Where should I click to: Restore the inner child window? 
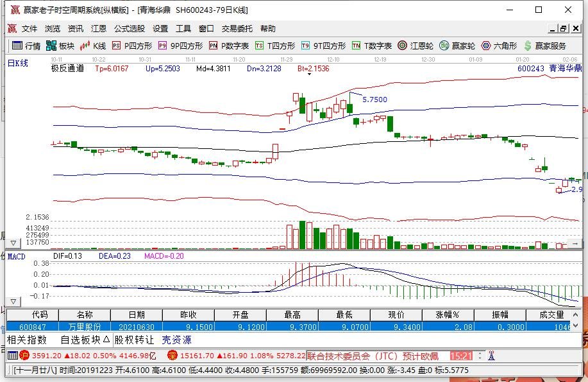click(563, 28)
